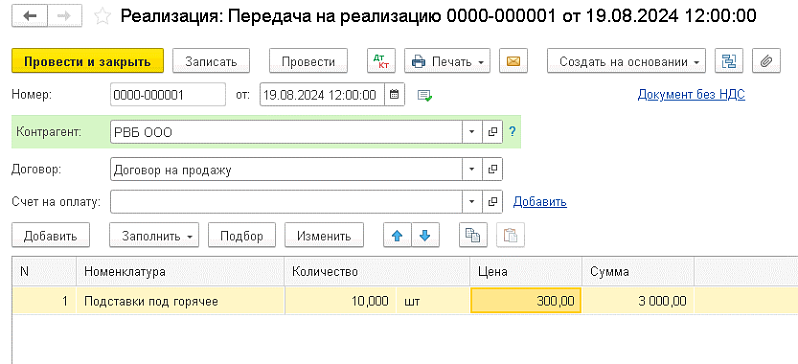Image resolution: width=798 pixels, height=364 pixels.
Task: Select the sum cell 3 000,00
Action: pyautogui.click(x=639, y=301)
